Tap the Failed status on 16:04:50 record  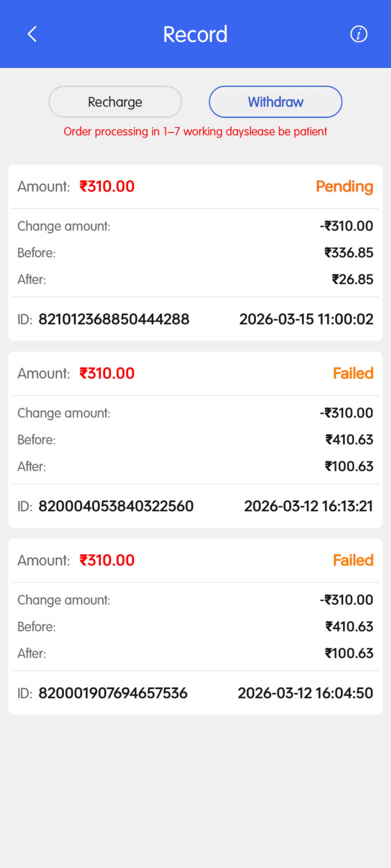(353, 561)
